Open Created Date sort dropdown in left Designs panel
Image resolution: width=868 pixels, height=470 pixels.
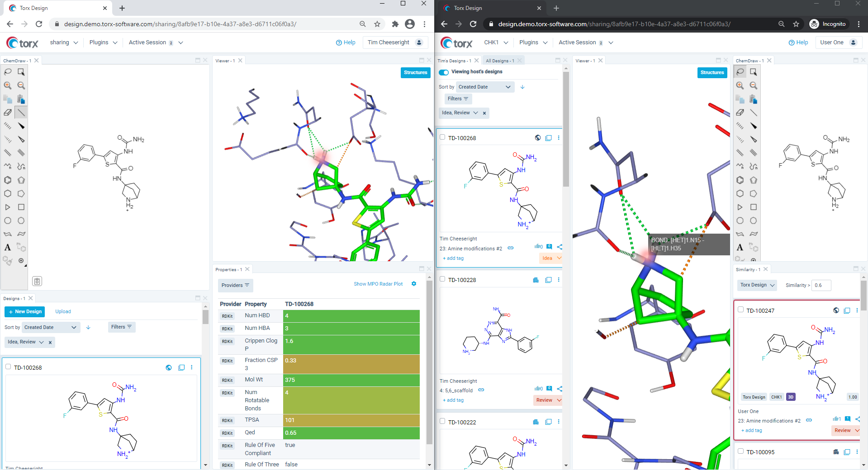click(51, 327)
